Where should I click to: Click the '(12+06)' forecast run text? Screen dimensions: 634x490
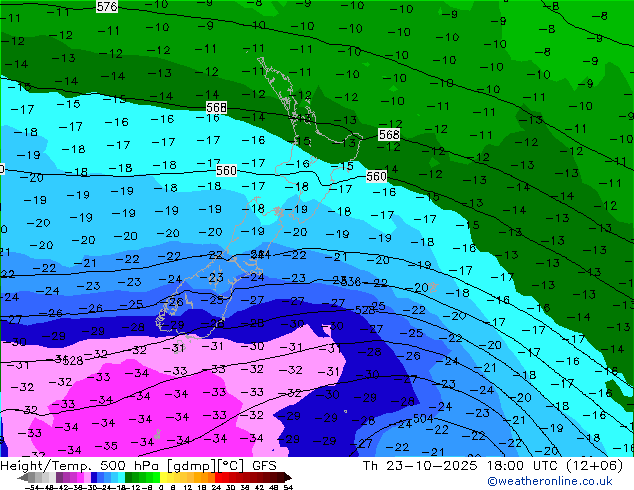[x=596, y=466]
